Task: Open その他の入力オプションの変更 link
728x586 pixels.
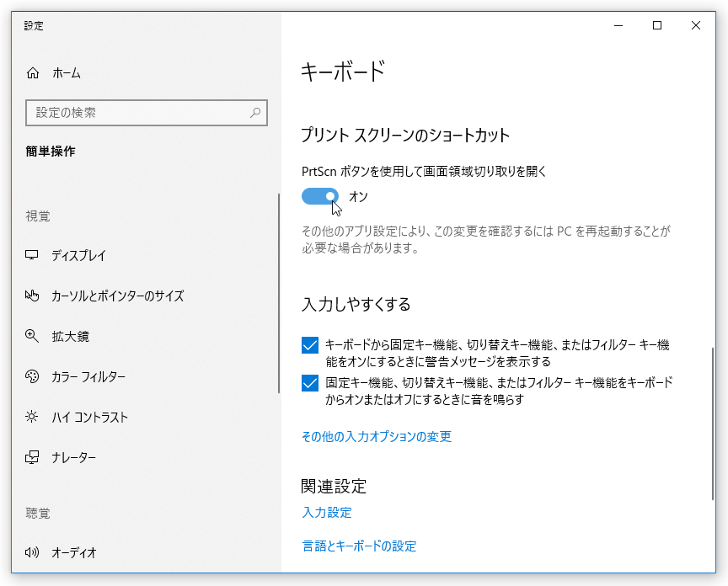Action: click(377, 437)
